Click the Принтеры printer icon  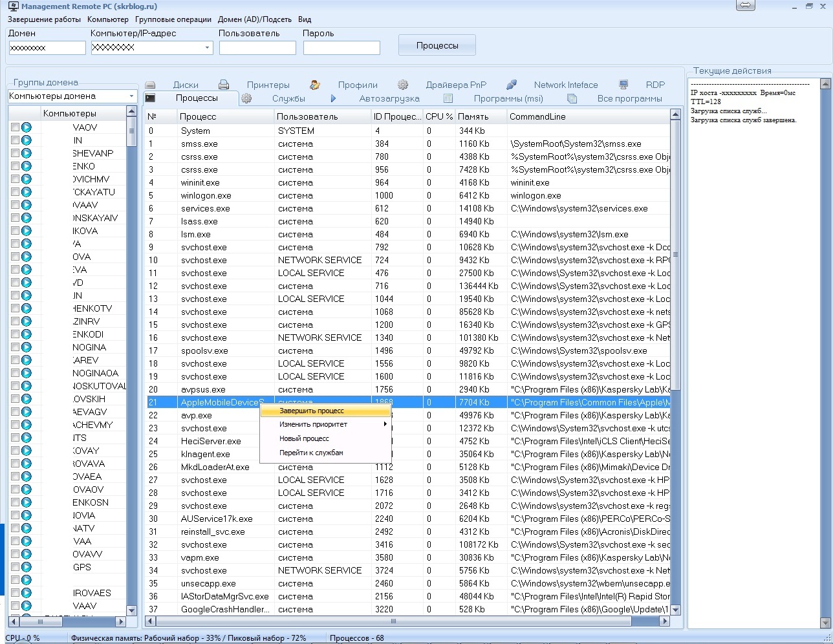pyautogui.click(x=224, y=85)
